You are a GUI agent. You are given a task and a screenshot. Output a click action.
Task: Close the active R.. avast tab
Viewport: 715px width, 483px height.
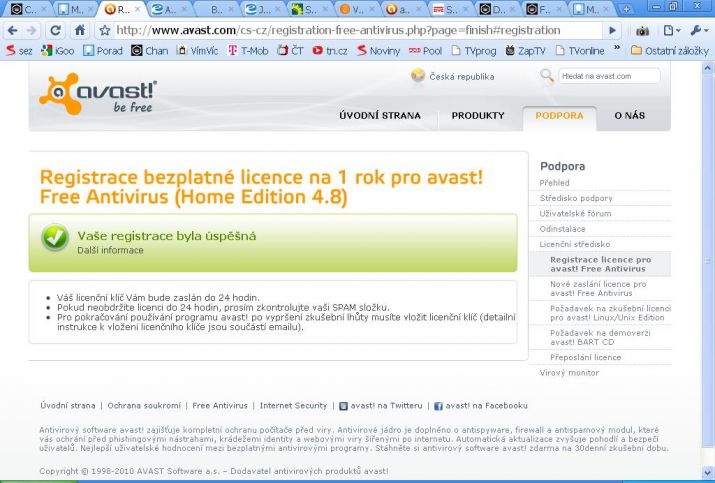[x=137, y=9]
